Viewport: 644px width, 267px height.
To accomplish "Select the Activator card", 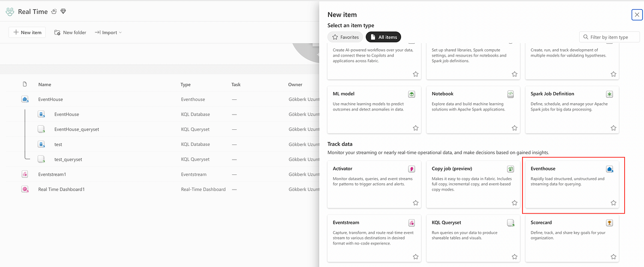I will pyautogui.click(x=374, y=185).
